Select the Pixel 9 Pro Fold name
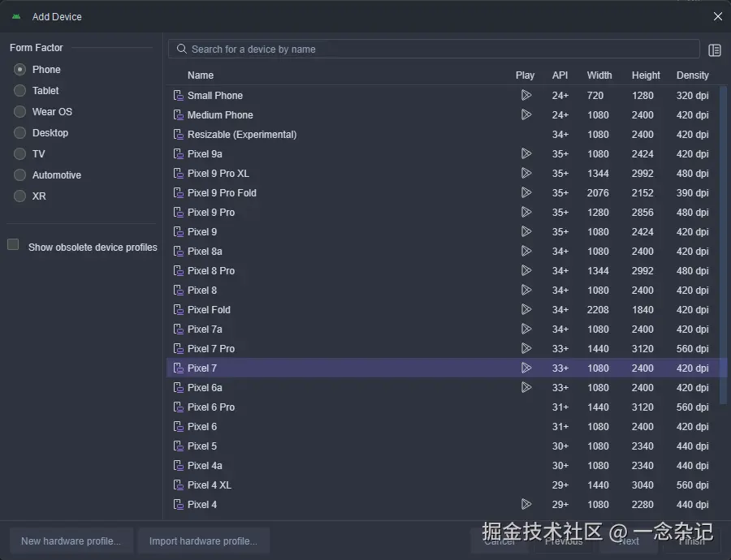 (x=222, y=193)
